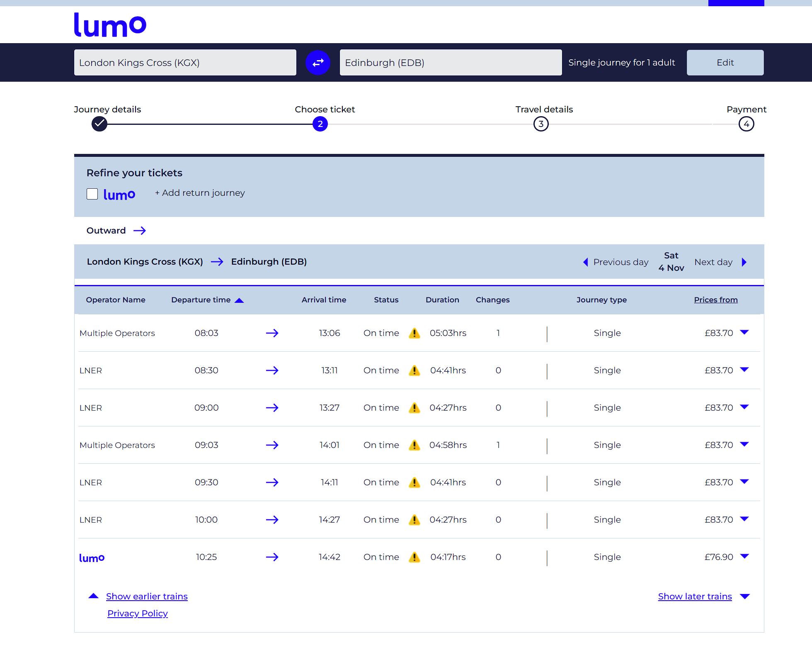Click the London Kings Cross origin field
This screenshot has height=650, width=812.
(x=185, y=63)
